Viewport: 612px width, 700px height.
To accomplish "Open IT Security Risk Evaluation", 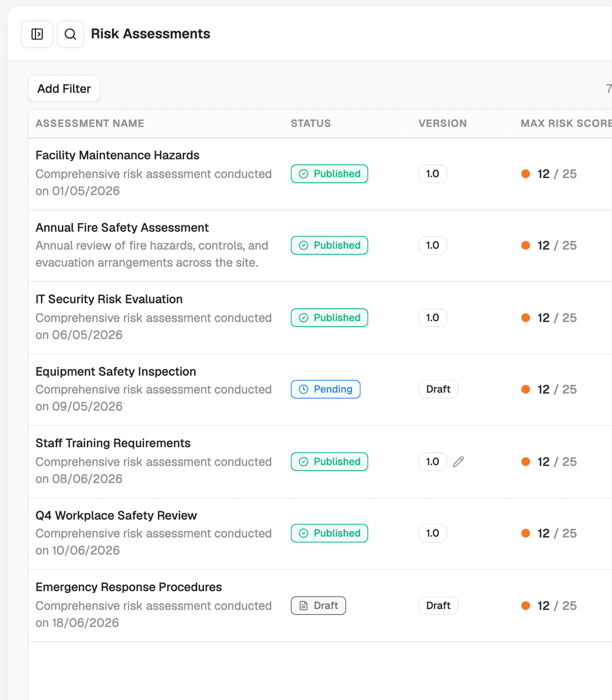I will [109, 299].
